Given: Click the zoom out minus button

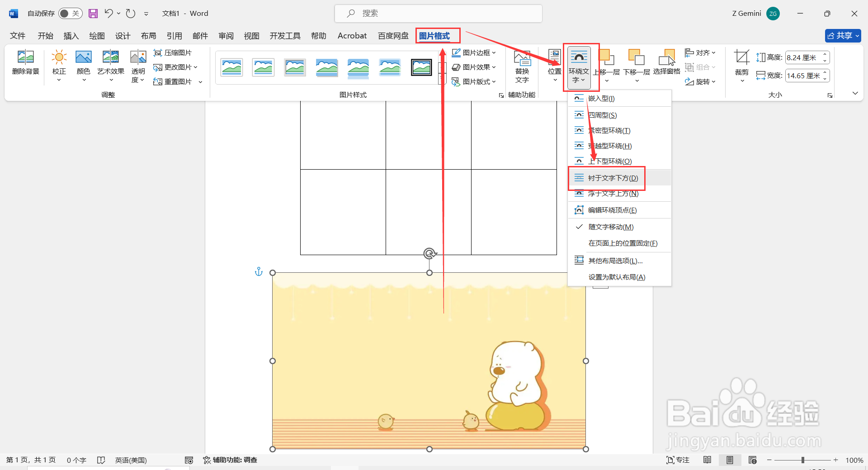Looking at the screenshot, I should click(x=769, y=460).
